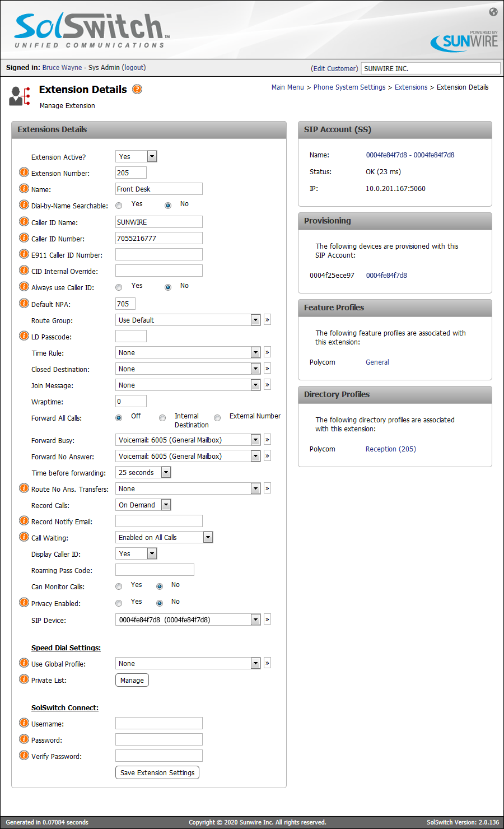Show info for SolSwitch Connect Username

24,723
